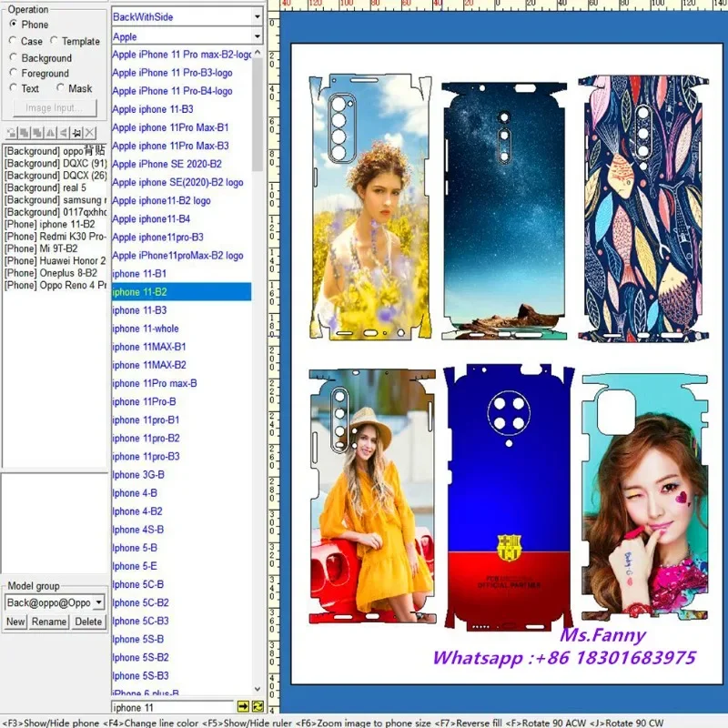Select 'Iphone 5S-B2' model
Image resolution: width=728 pixels, height=728 pixels.
click(x=181, y=657)
